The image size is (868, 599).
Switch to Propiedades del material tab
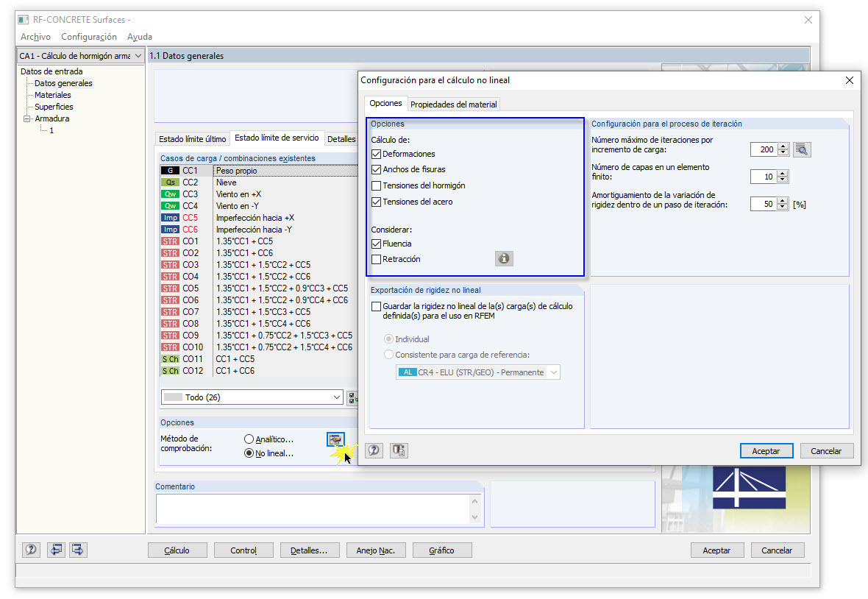click(453, 104)
